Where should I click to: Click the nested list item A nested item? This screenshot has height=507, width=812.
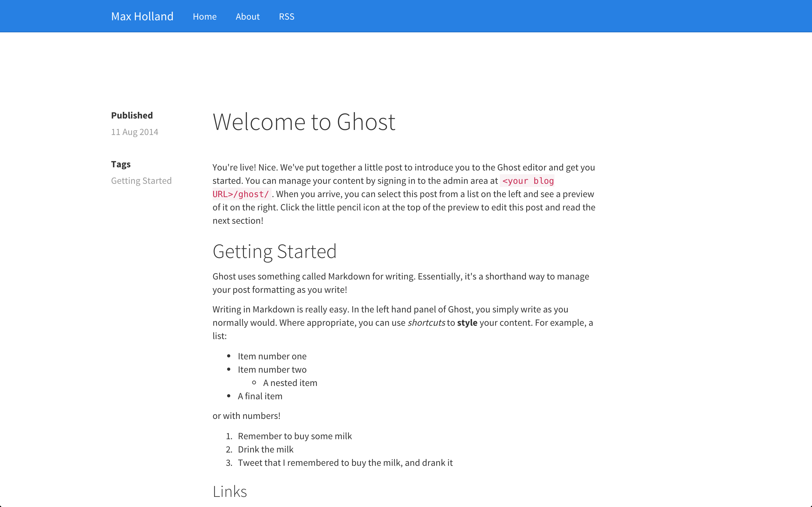[x=290, y=382]
